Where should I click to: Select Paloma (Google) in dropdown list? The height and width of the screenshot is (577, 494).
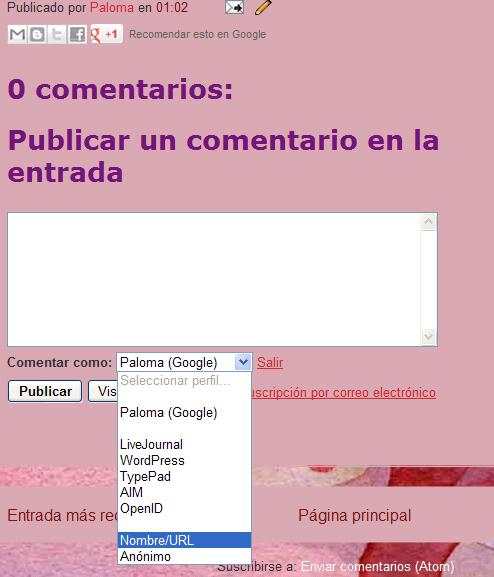pyautogui.click(x=184, y=413)
